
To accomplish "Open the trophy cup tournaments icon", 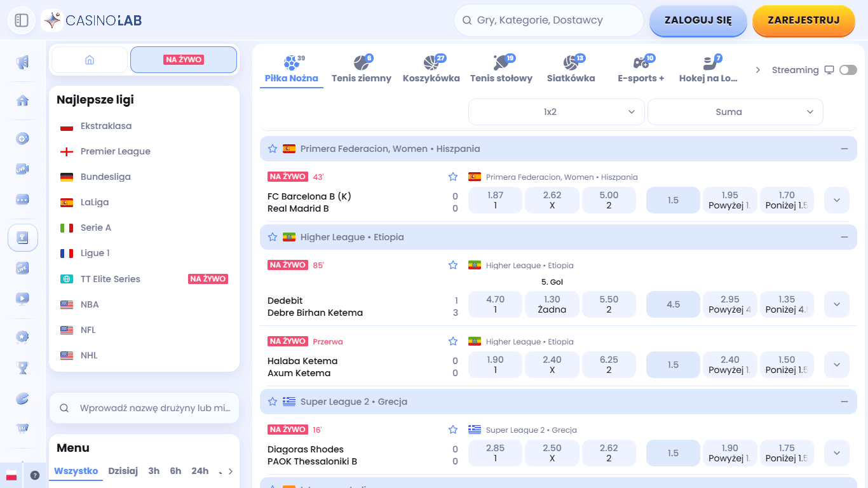I will click(x=22, y=367).
